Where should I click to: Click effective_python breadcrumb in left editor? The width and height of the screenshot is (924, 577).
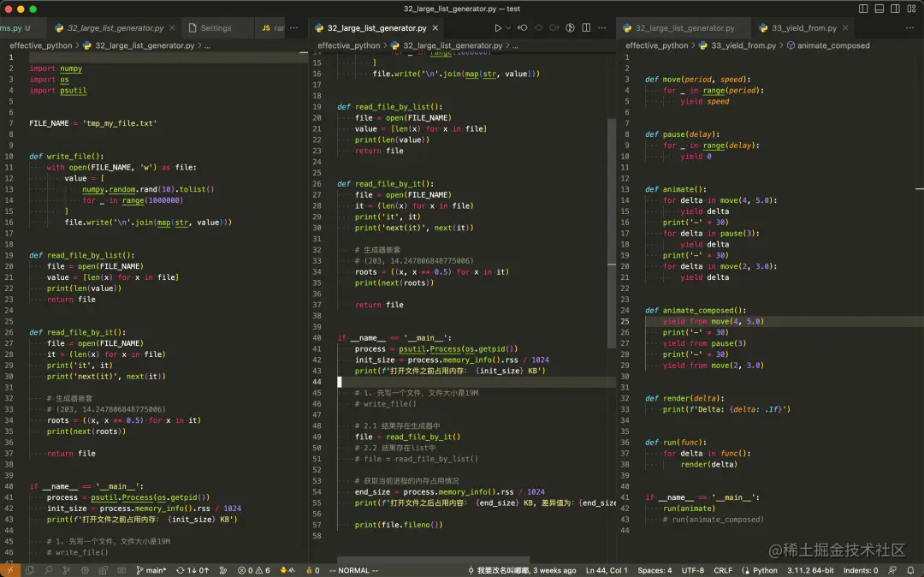coord(41,45)
